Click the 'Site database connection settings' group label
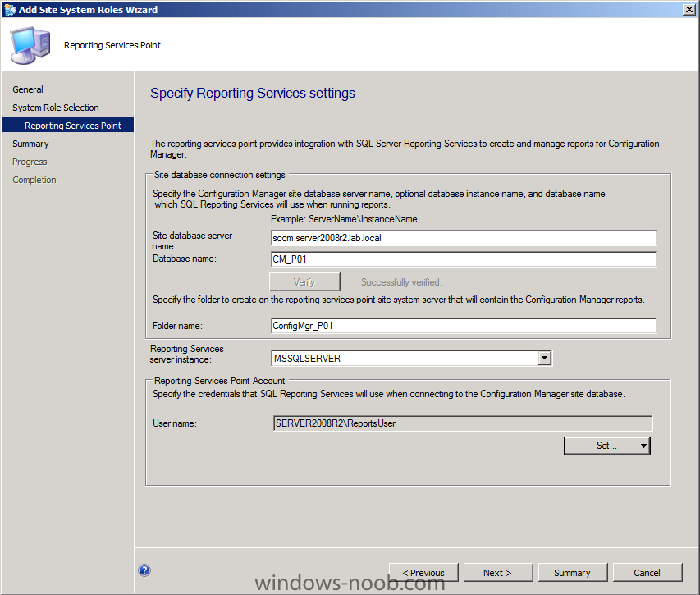The width and height of the screenshot is (700, 595). click(x=219, y=175)
